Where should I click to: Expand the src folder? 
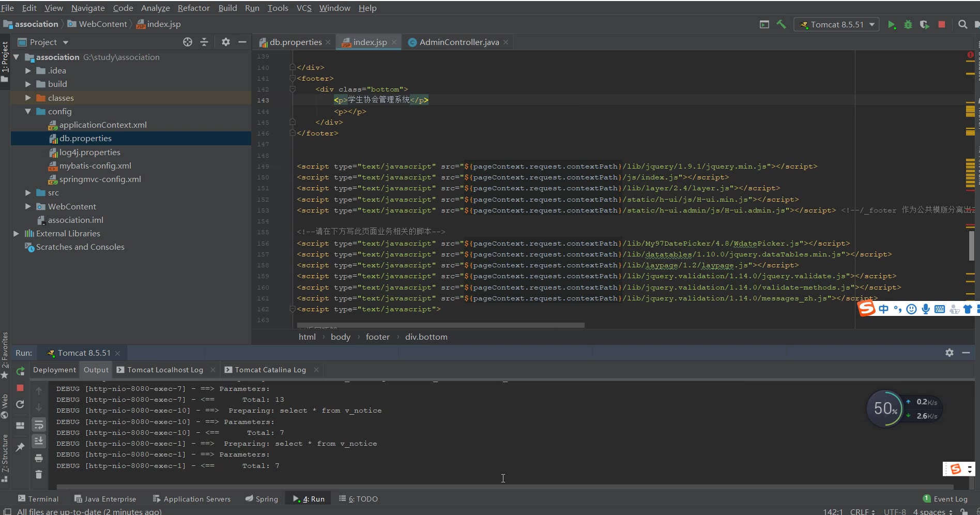28,192
